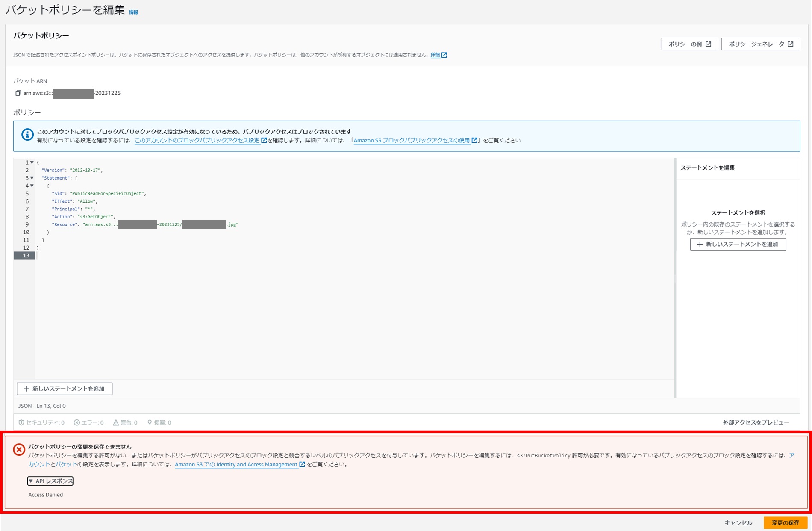Click external link icon on ポリシージェネレータ button
The height and width of the screenshot is (531, 812).
coord(791,44)
